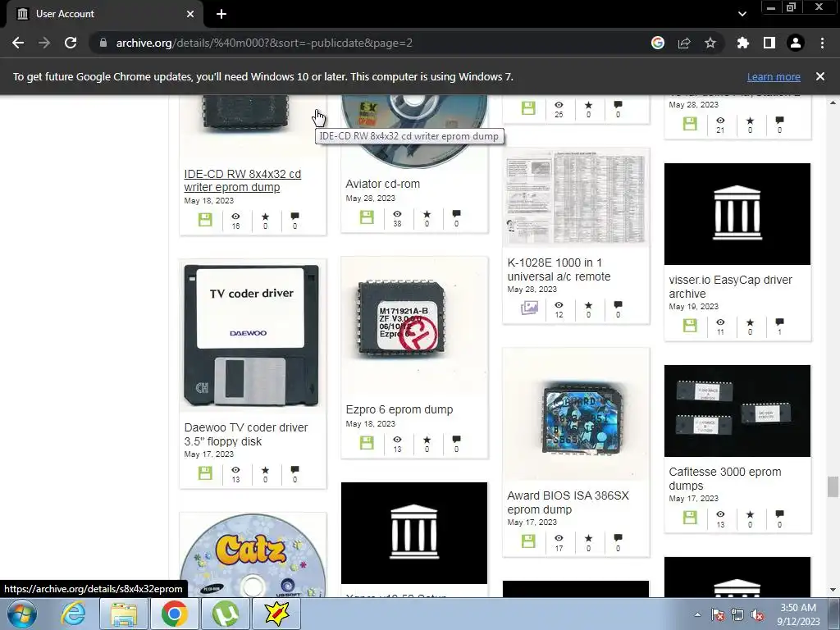Open Windows Explorer folder in taskbar
This screenshot has width=840, height=630.
[x=125, y=614]
